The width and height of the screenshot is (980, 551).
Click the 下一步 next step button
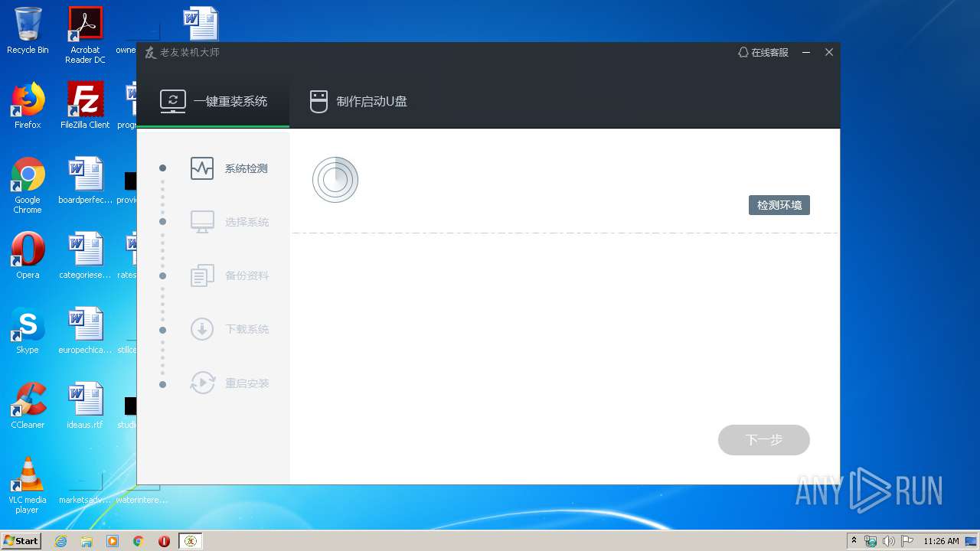[763, 440]
